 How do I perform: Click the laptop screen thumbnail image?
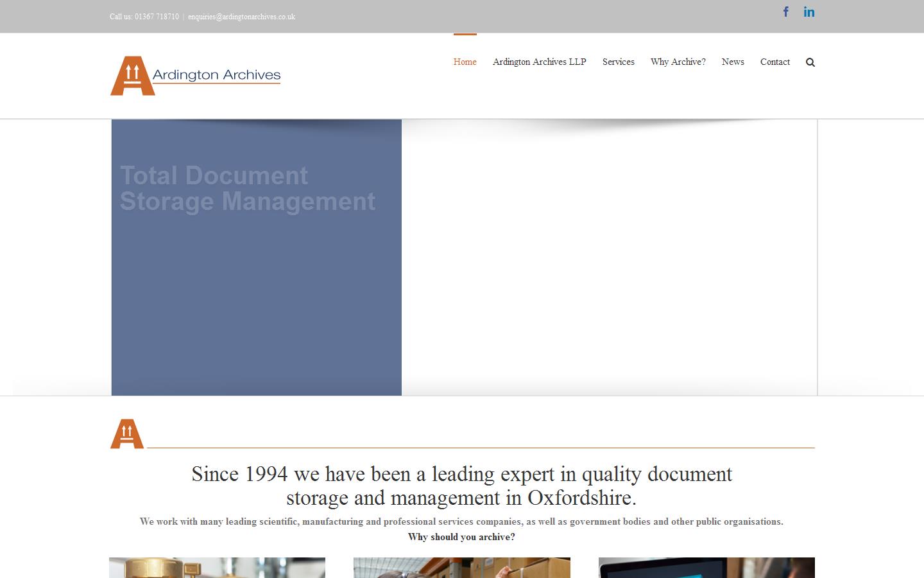[x=706, y=568]
